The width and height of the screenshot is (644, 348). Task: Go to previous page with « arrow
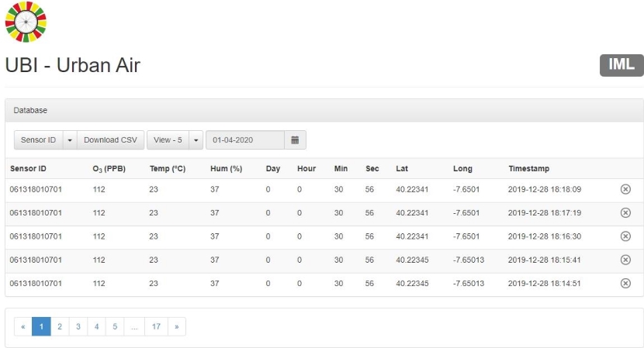point(23,327)
